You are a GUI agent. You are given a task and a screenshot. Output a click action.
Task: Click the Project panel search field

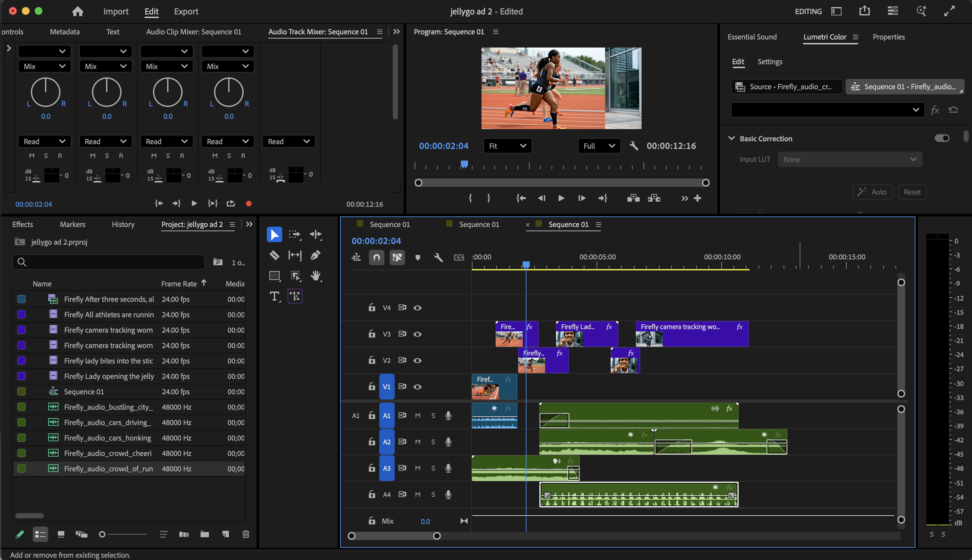point(109,262)
